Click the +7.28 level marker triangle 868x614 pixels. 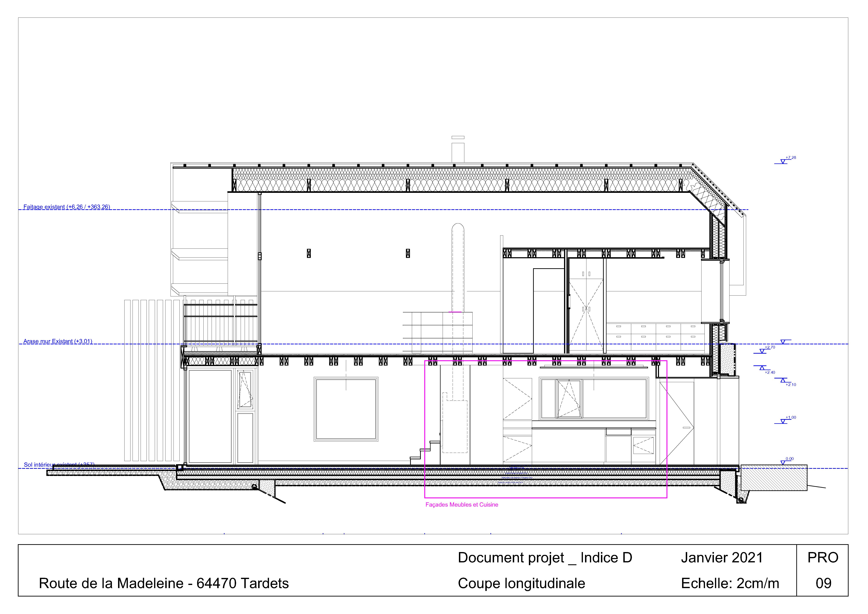coord(783,162)
